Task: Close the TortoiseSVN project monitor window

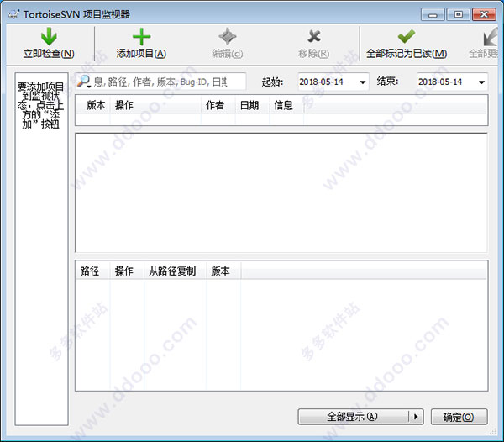Action: (x=484, y=14)
